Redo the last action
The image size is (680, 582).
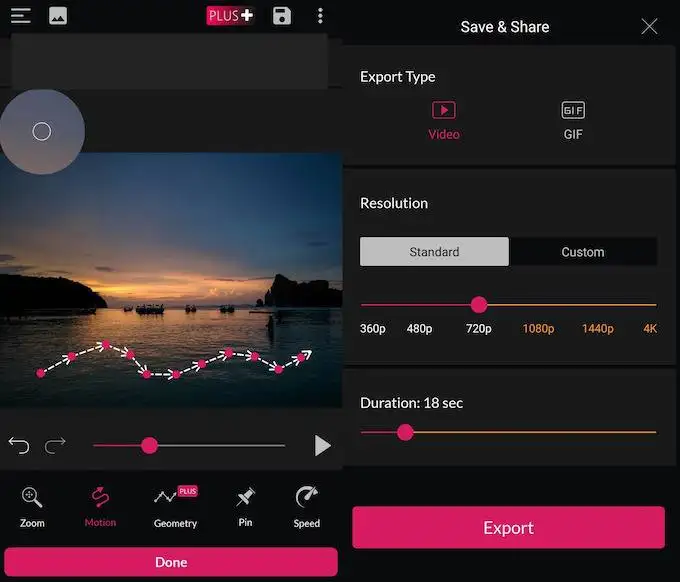coord(55,445)
